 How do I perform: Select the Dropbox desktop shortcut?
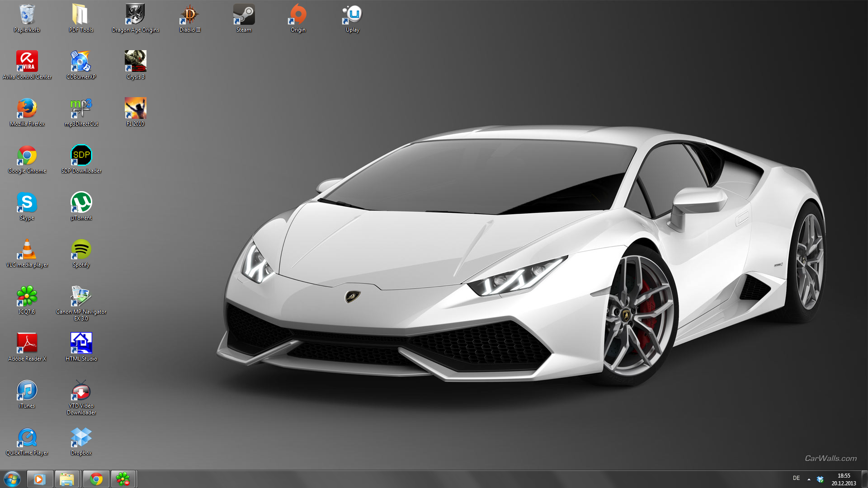click(81, 441)
